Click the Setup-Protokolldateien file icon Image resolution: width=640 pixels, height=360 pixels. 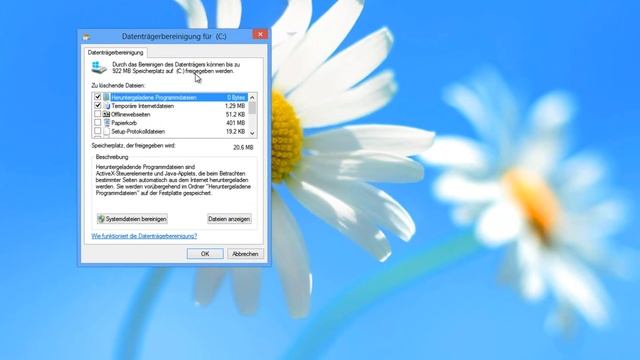107,131
